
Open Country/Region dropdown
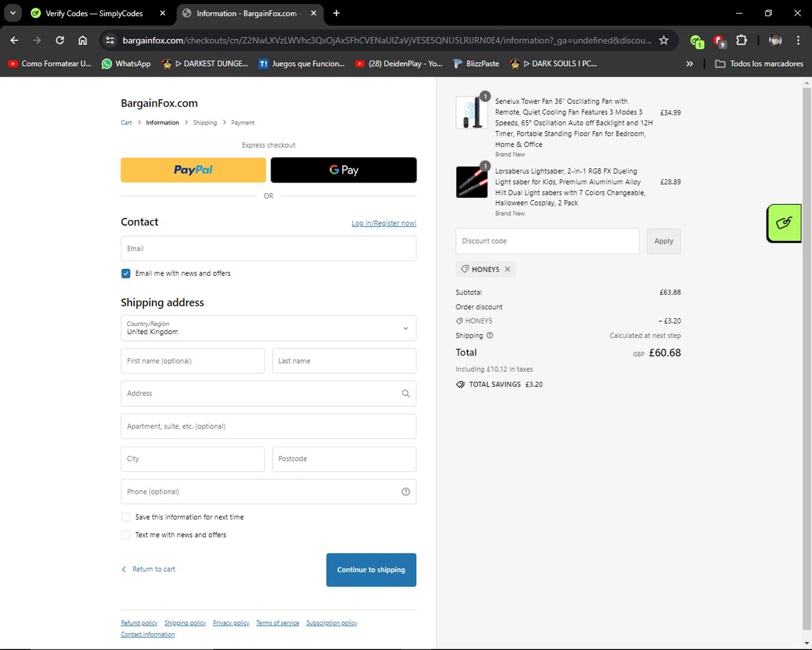tap(269, 328)
